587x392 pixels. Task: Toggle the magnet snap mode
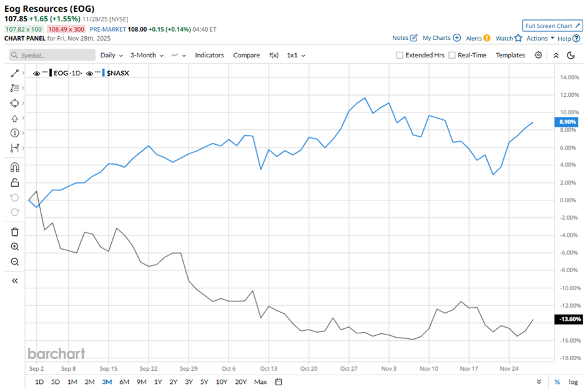pyautogui.click(x=14, y=167)
